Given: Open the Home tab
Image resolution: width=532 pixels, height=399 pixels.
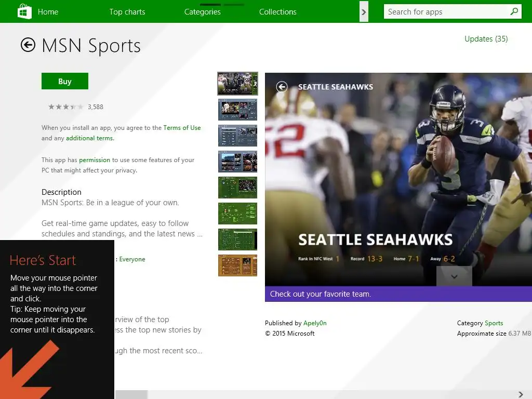Looking at the screenshot, I should (48, 12).
